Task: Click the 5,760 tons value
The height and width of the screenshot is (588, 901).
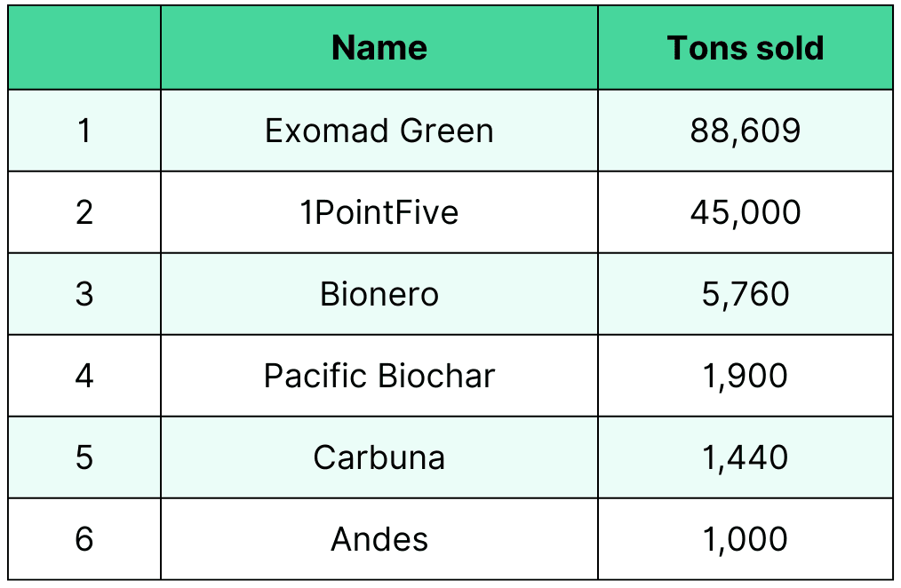Action: 746,293
